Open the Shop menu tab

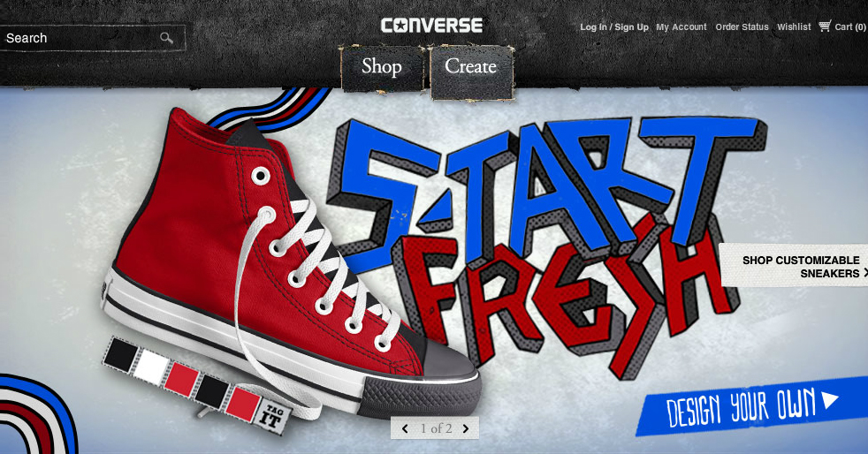point(382,67)
